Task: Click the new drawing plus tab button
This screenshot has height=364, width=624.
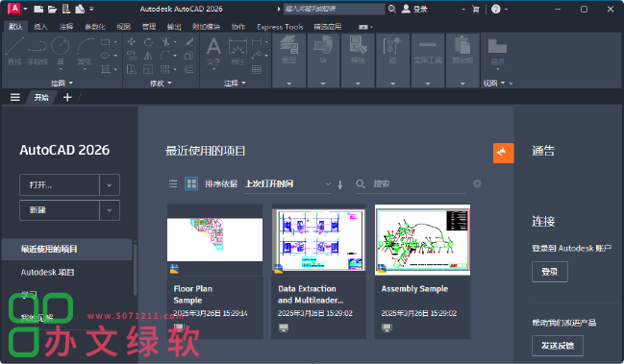Action: click(67, 97)
